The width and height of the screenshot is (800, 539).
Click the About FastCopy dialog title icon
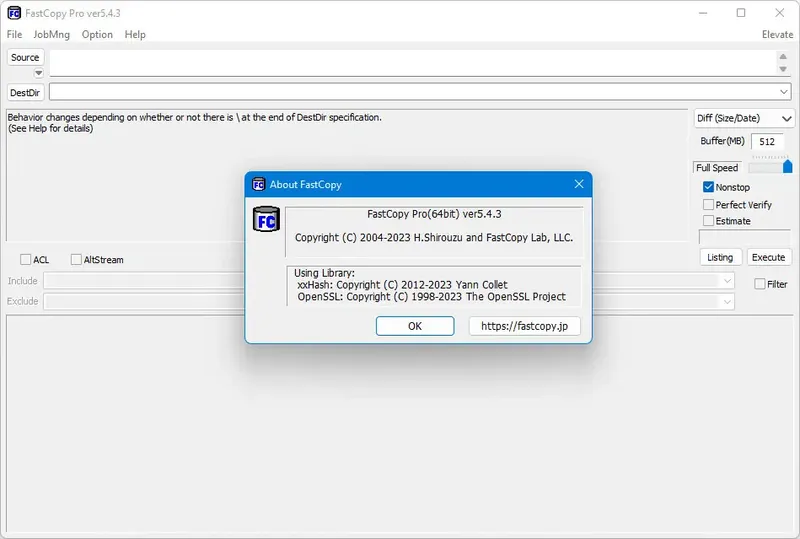[x=259, y=184]
